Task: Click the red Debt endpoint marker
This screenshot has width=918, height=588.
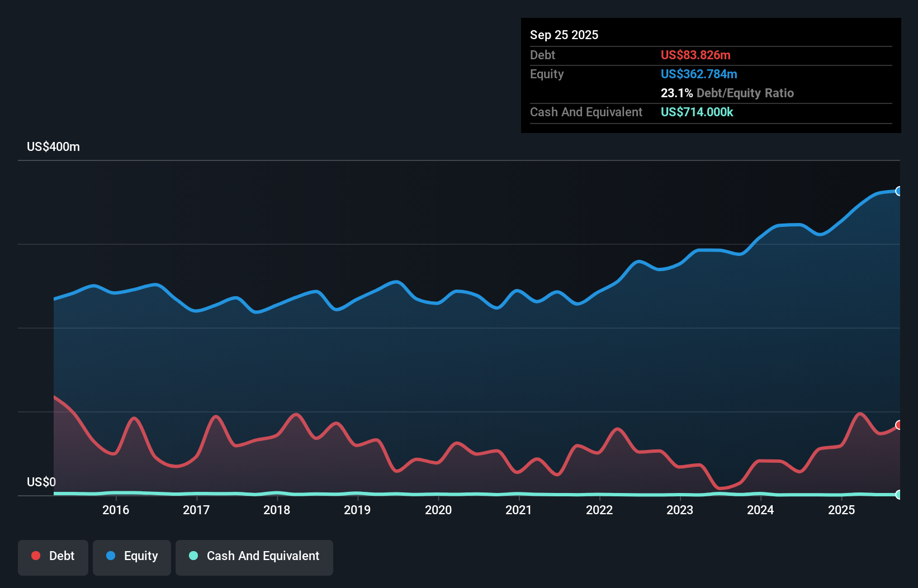Action: (899, 425)
